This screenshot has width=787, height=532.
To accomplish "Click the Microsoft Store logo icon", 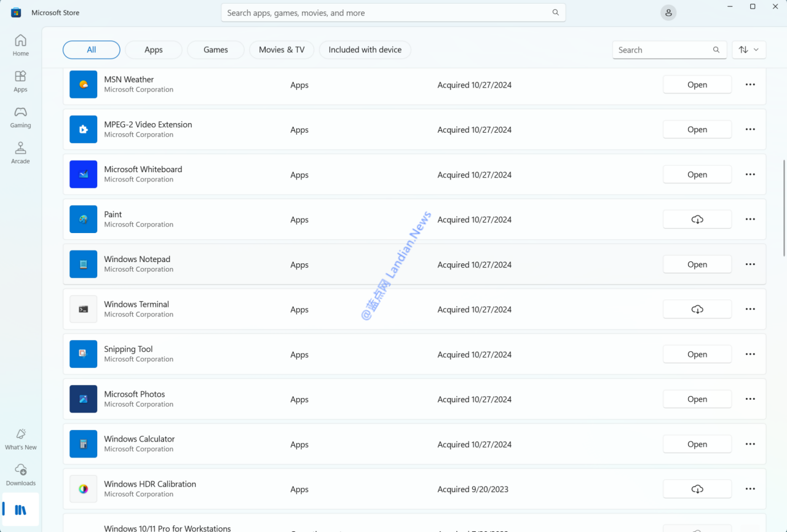I will click(x=16, y=12).
